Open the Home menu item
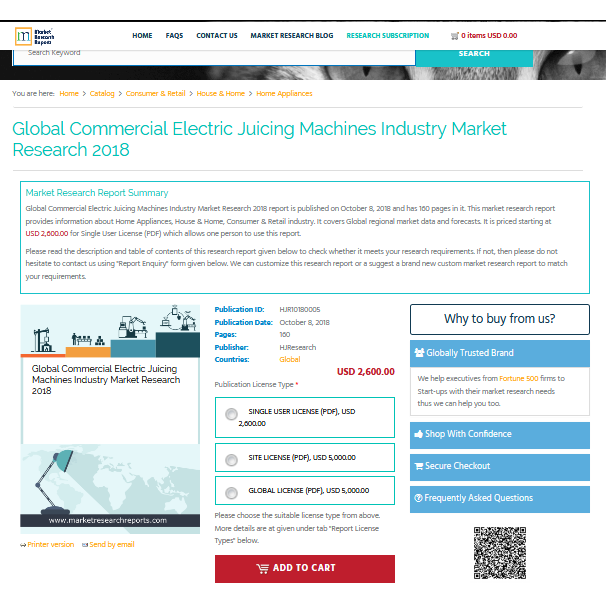 click(142, 36)
